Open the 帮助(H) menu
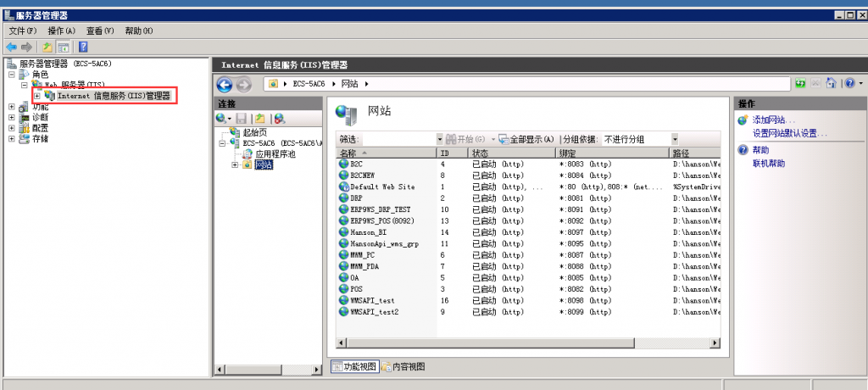The image size is (868, 390). tap(138, 31)
